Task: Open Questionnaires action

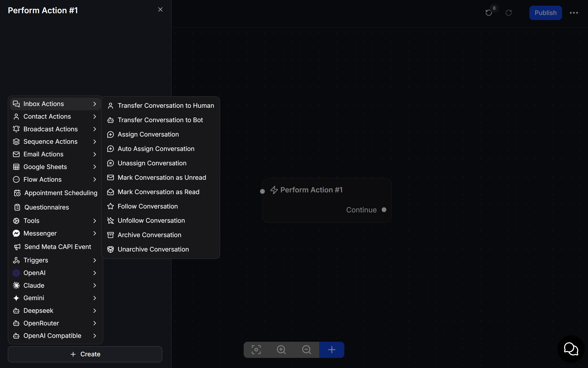Action: click(x=55, y=207)
